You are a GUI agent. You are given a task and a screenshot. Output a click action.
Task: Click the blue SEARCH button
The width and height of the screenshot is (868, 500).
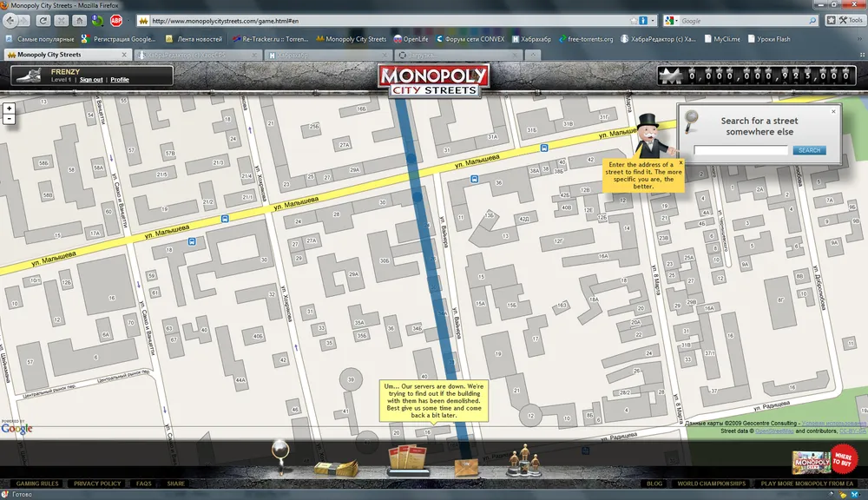tap(809, 150)
